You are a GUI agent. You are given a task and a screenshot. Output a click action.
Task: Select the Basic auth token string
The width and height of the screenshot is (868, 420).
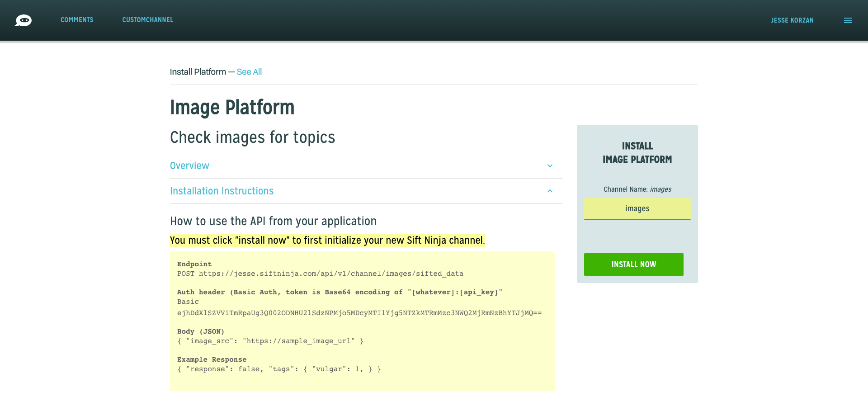(x=359, y=313)
